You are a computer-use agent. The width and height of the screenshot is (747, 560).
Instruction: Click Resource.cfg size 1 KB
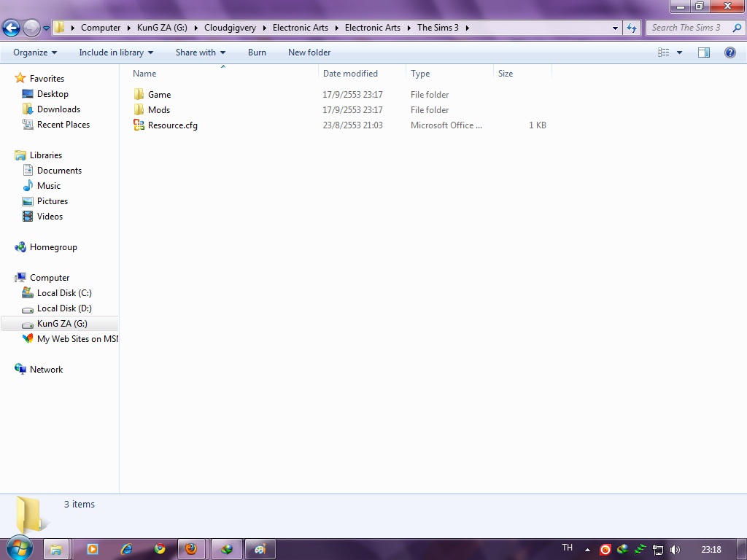click(538, 125)
